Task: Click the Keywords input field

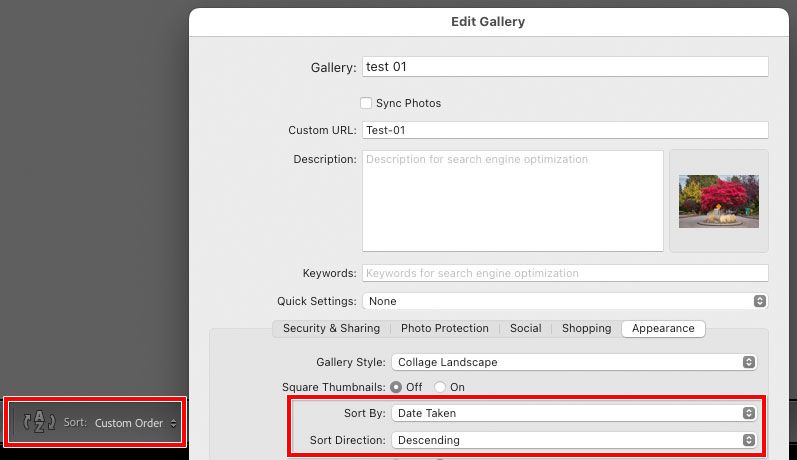Action: tap(565, 273)
